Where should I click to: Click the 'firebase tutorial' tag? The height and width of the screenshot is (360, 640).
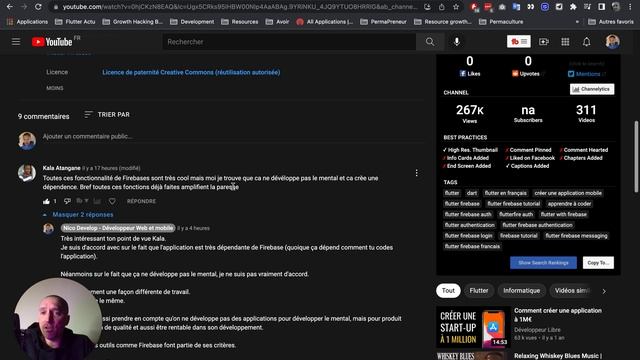pyautogui.click(x=519, y=236)
